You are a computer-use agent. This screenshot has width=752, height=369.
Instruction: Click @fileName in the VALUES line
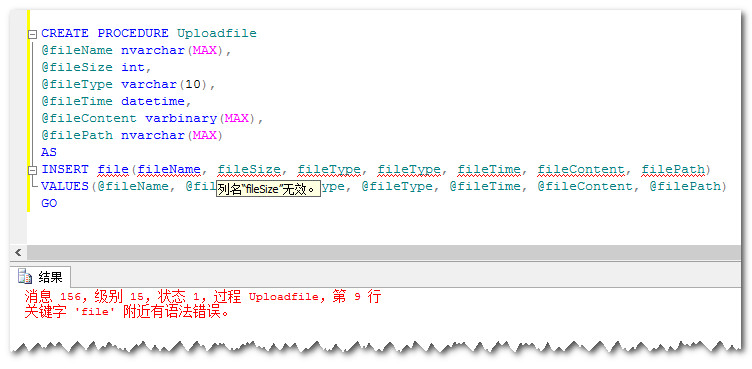pyautogui.click(x=133, y=186)
